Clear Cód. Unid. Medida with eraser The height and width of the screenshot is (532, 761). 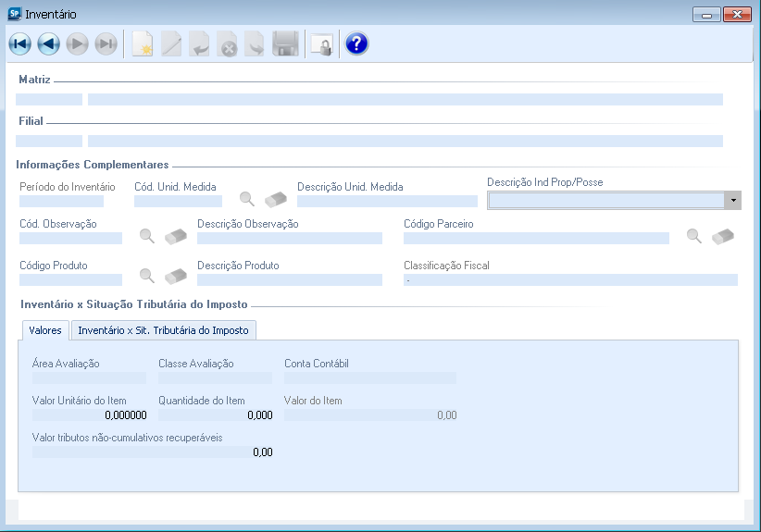(x=276, y=198)
